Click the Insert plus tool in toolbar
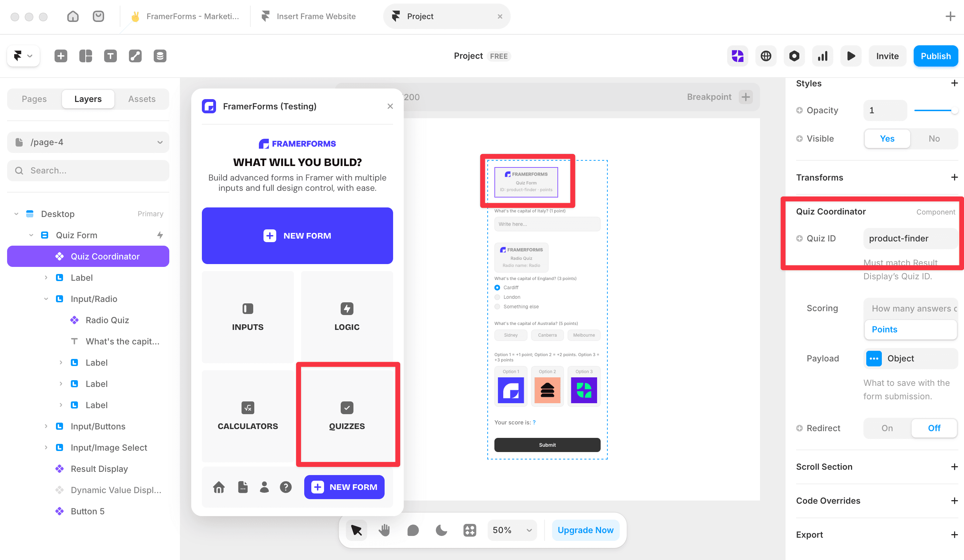Image resolution: width=964 pixels, height=560 pixels. [x=61, y=56]
